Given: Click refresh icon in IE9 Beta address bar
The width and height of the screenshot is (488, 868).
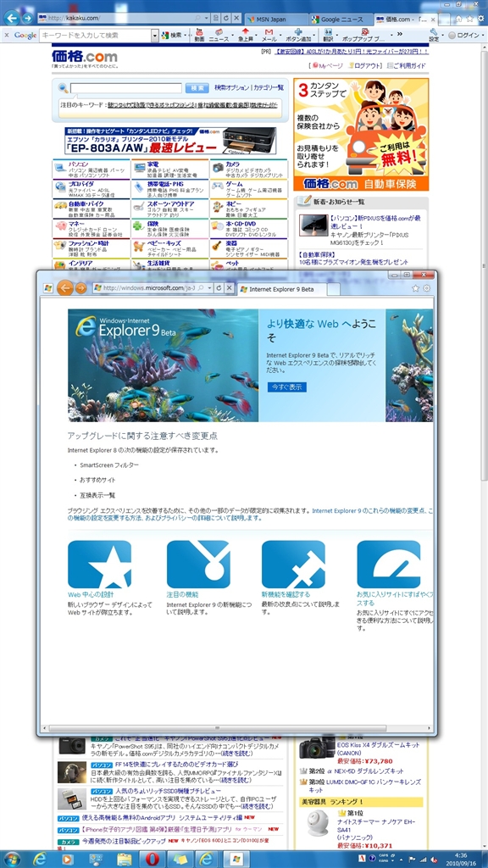Looking at the screenshot, I should [x=219, y=288].
